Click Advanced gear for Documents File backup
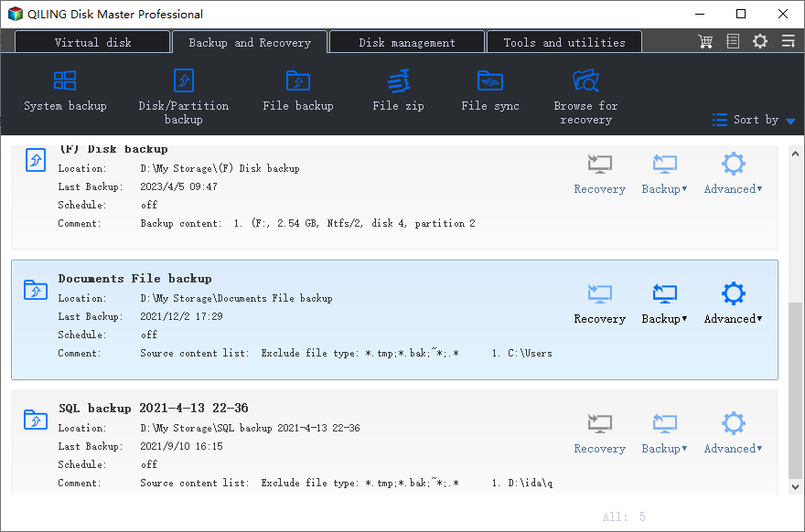 point(733,294)
